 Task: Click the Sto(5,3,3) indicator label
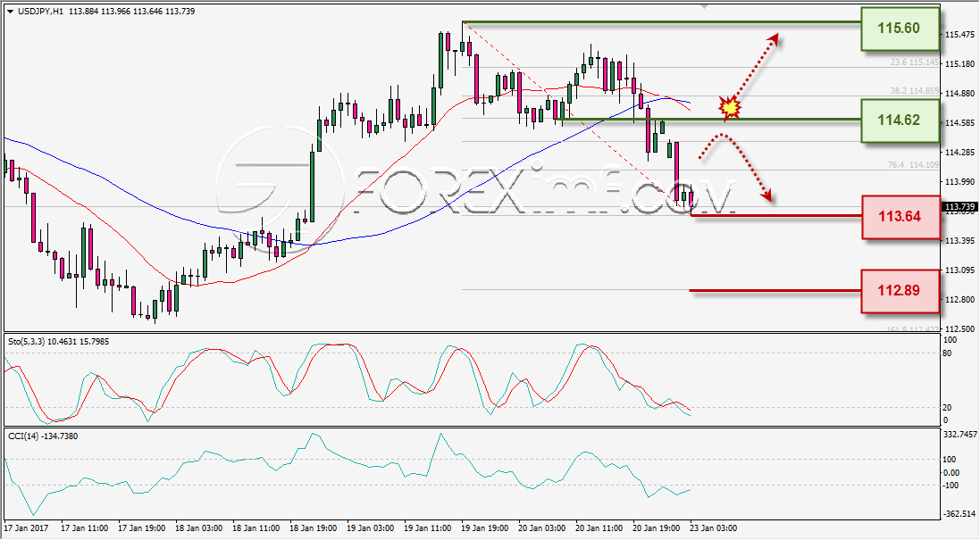[x=58, y=342]
